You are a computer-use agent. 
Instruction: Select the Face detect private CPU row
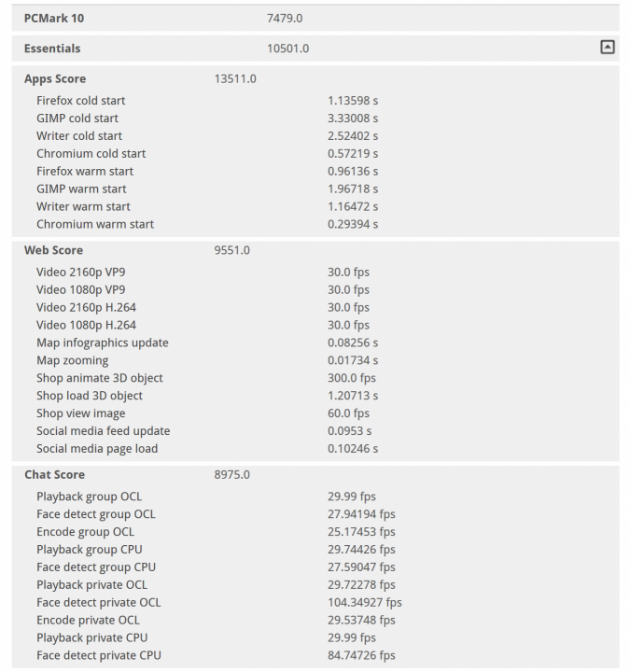(x=99, y=656)
